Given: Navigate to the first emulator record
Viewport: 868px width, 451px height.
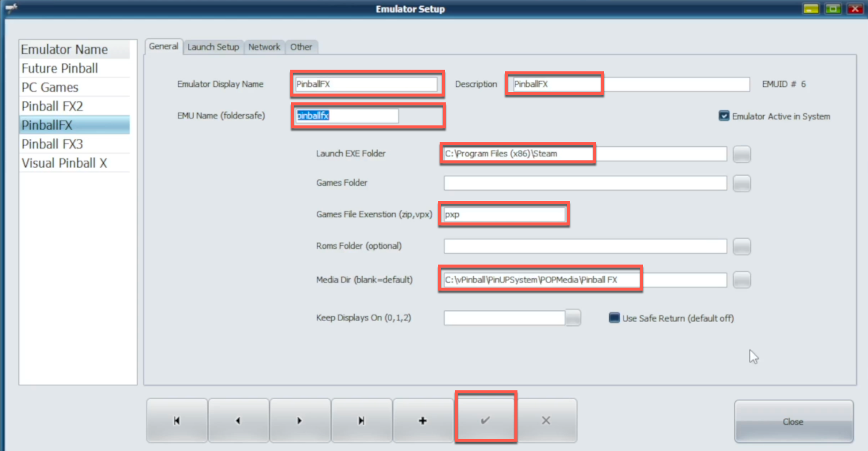Looking at the screenshot, I should point(177,420).
